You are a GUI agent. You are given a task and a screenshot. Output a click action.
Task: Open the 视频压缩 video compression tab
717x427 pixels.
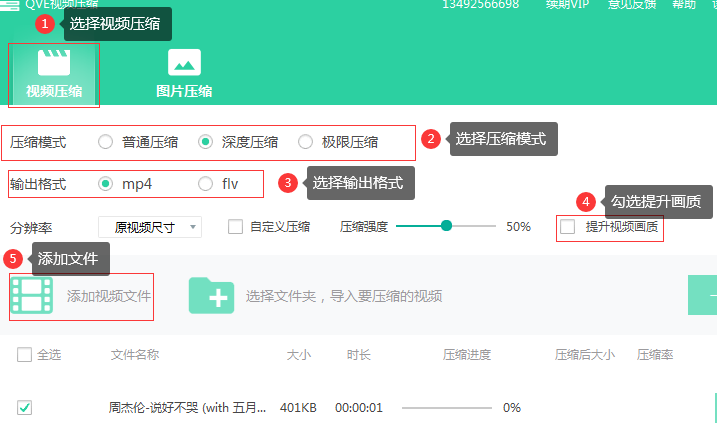[x=54, y=91]
